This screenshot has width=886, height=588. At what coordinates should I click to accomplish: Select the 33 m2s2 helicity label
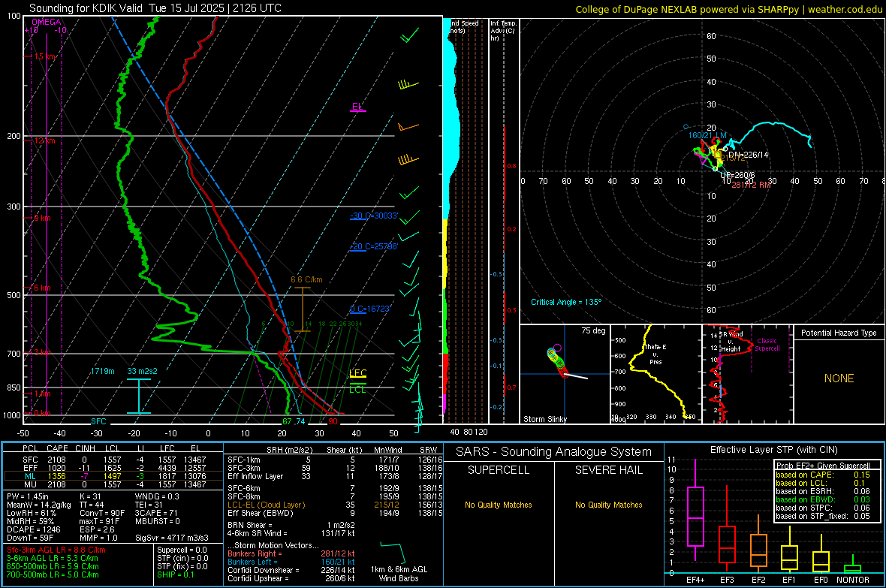[x=143, y=371]
